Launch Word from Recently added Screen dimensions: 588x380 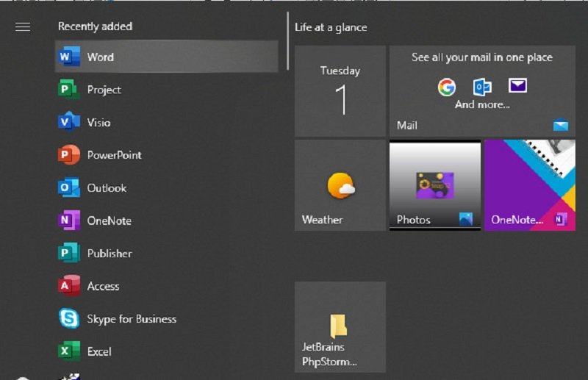point(100,57)
